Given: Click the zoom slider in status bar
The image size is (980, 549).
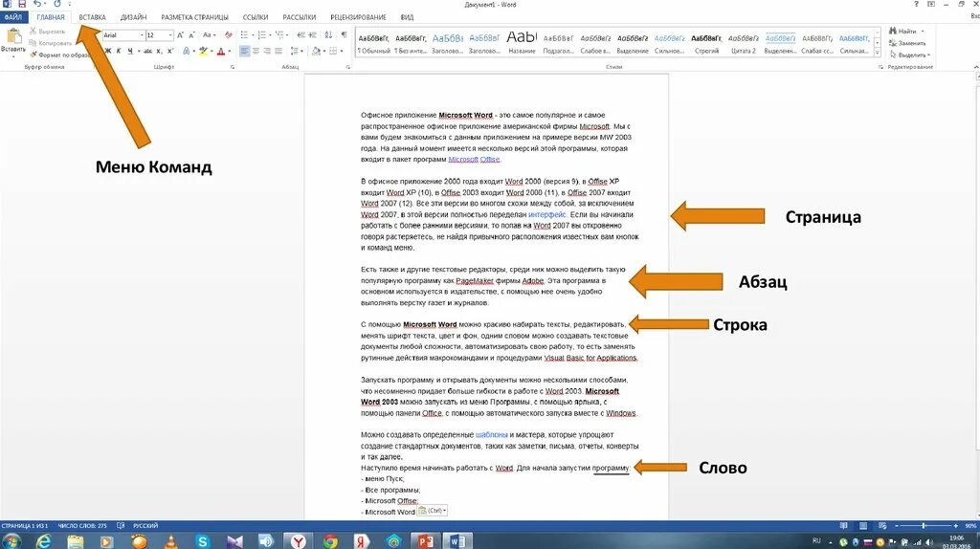Looking at the screenshot, I should [x=925, y=526].
